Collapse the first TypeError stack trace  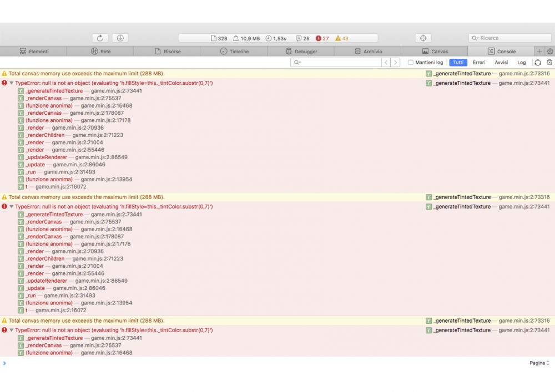click(12, 83)
